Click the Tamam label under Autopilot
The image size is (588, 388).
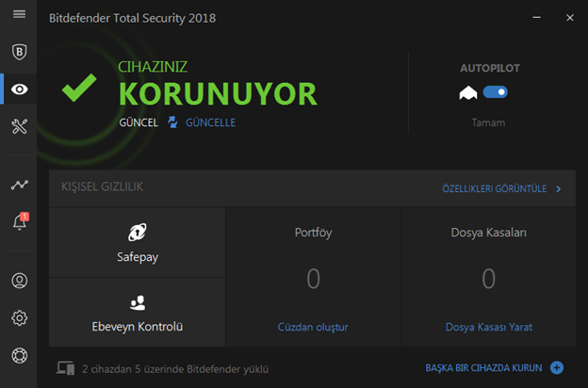(x=488, y=123)
